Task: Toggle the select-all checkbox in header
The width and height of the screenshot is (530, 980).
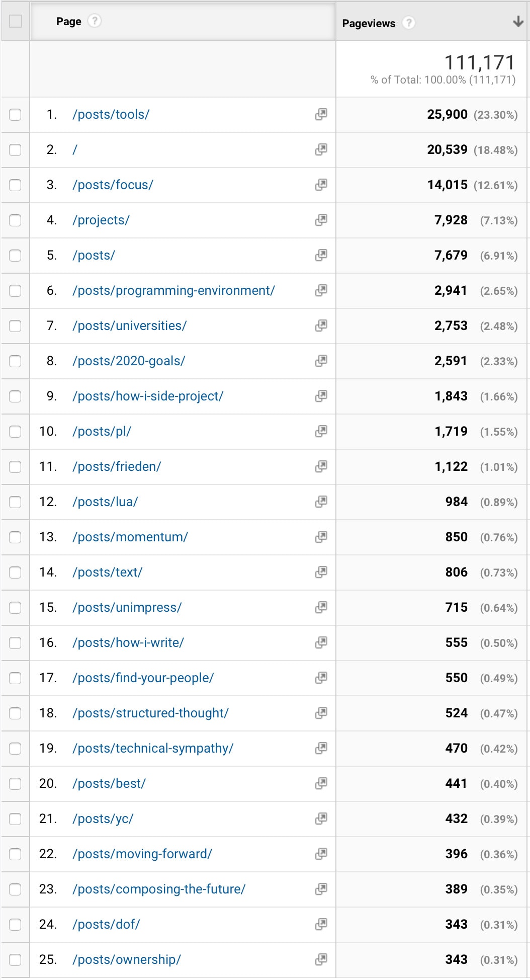Action: pyautogui.click(x=16, y=21)
